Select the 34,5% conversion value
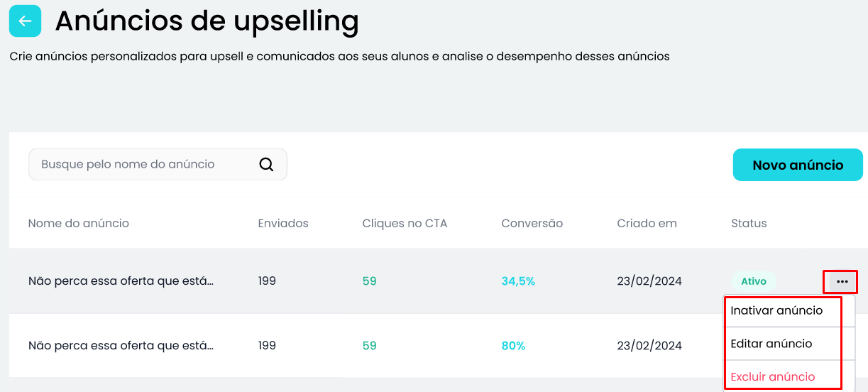The image size is (868, 392). point(518,281)
